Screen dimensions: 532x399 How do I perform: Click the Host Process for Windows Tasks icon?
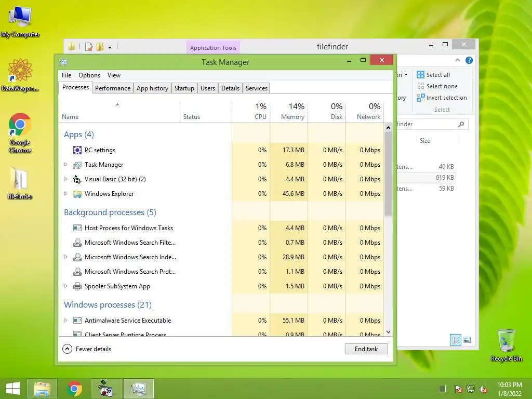(77, 228)
